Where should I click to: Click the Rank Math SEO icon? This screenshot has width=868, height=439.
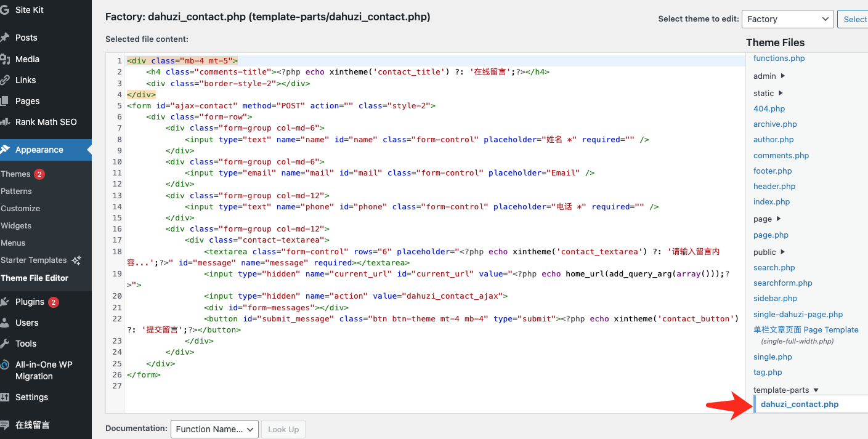click(5, 122)
